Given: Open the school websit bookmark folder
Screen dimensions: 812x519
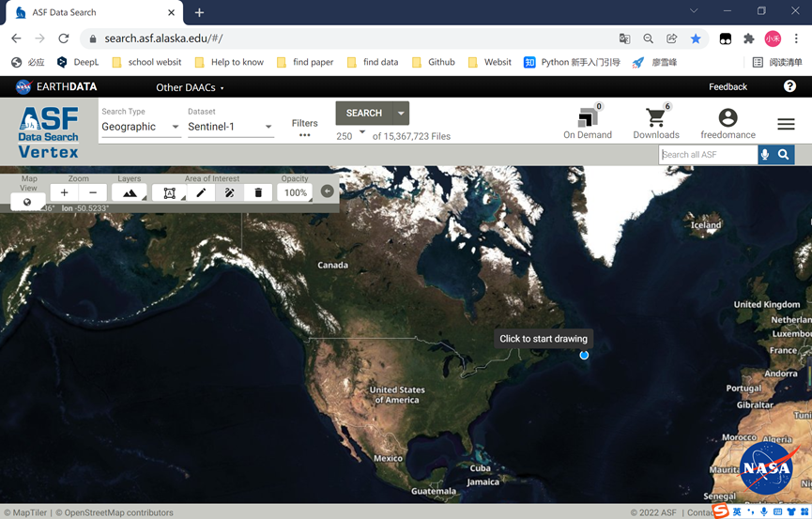Looking at the screenshot, I should (147, 62).
